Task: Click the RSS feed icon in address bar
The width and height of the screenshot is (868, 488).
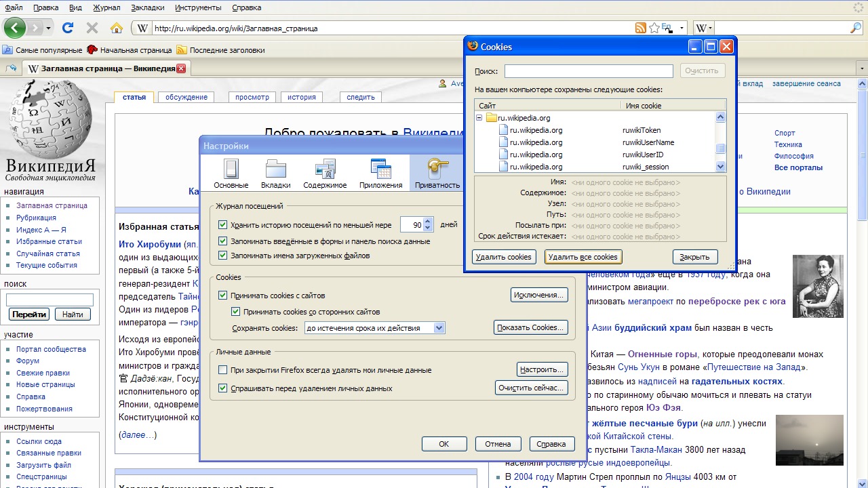Action: (640, 28)
